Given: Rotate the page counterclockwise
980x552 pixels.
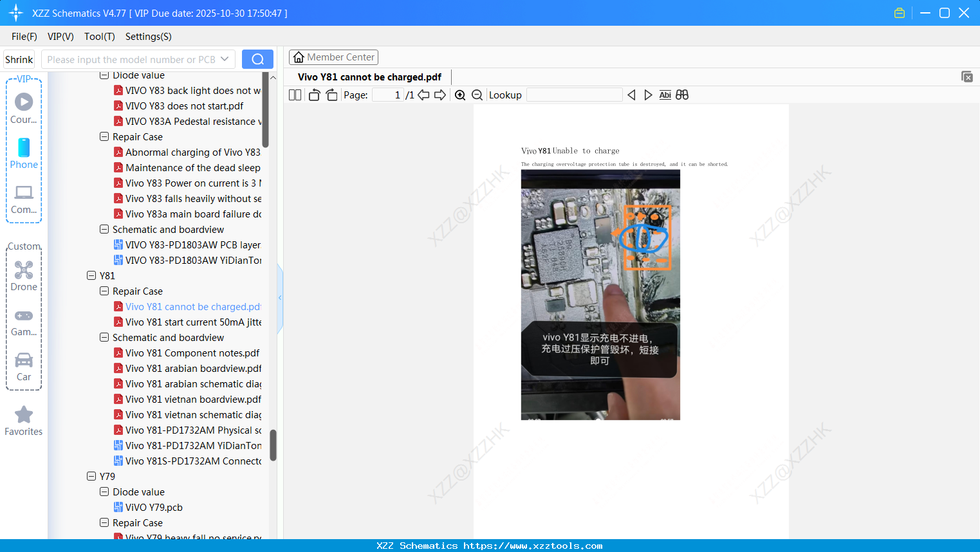Looking at the screenshot, I should coord(314,95).
